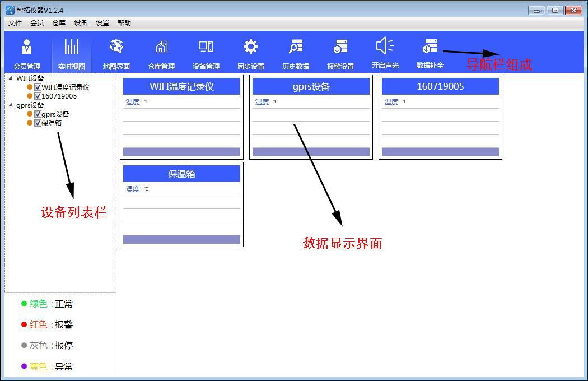Collapse the WIFI设备 tree group
Viewport: 588px width, 381px height.
tap(11, 78)
